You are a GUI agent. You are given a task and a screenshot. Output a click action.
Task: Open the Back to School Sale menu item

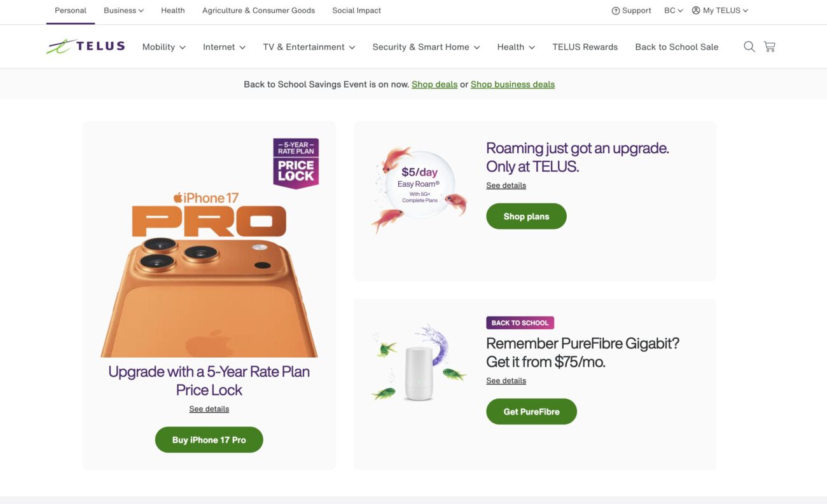[x=676, y=47]
